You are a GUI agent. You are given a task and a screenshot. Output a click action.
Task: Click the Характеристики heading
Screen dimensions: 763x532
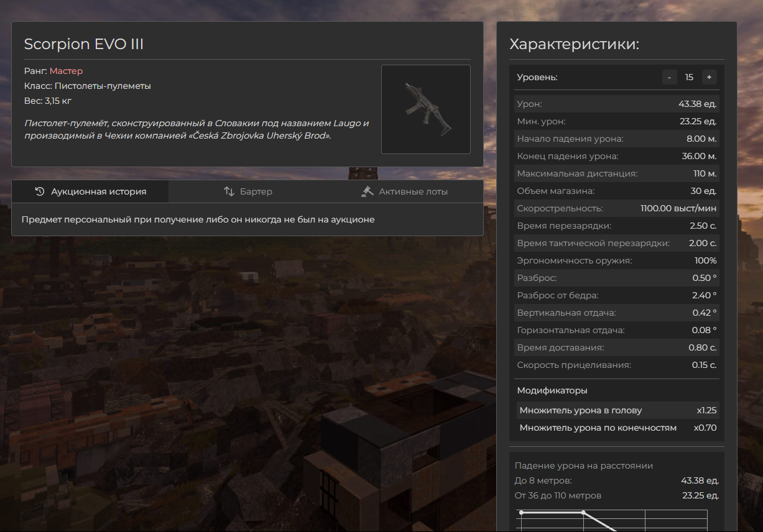(x=574, y=44)
